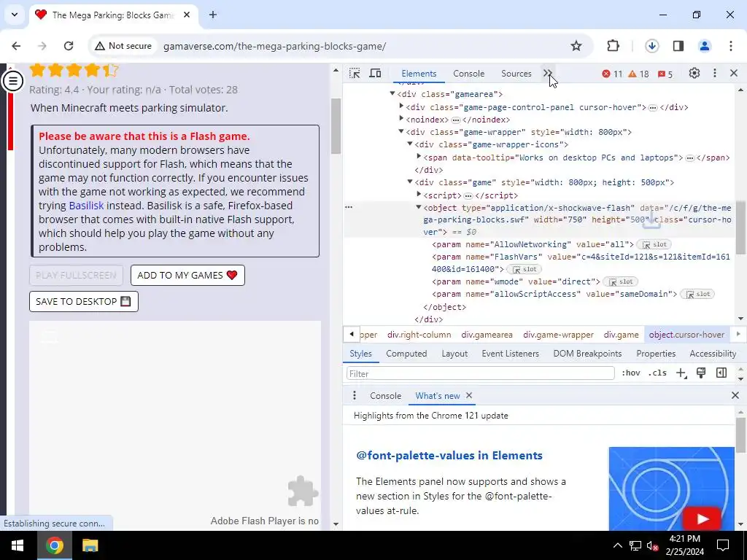Click the ADD TO MY GAMES button
The image size is (747, 560).
187,275
